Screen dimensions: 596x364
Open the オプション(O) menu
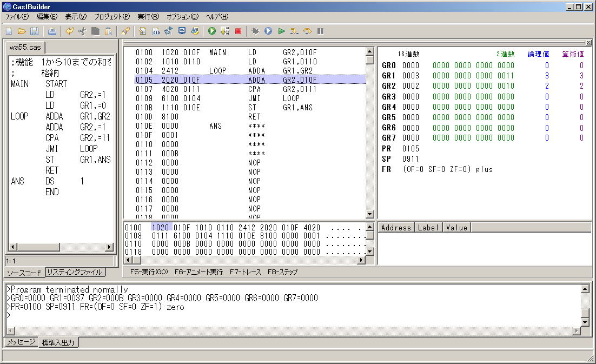click(182, 17)
